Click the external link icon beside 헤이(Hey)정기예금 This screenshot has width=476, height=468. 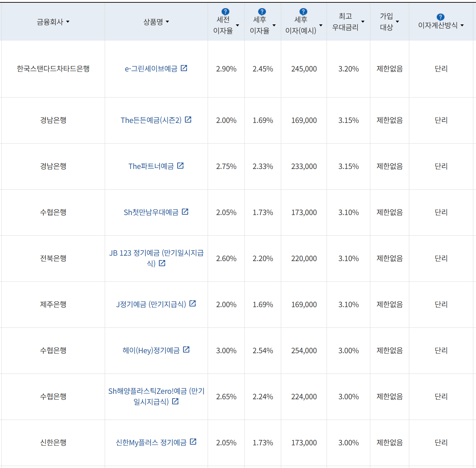click(x=186, y=350)
